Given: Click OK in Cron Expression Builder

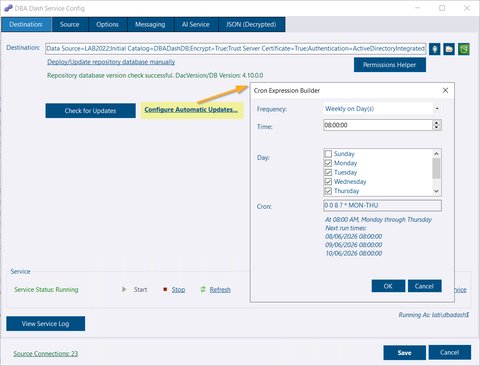Looking at the screenshot, I should (x=388, y=286).
